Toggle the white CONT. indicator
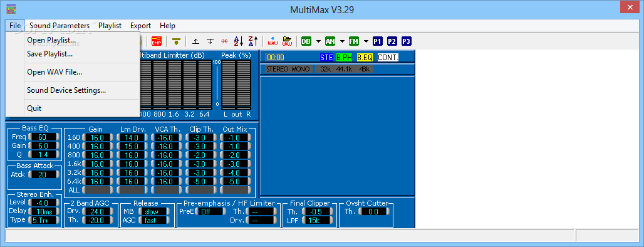This screenshot has width=644, height=247. pos(388,58)
